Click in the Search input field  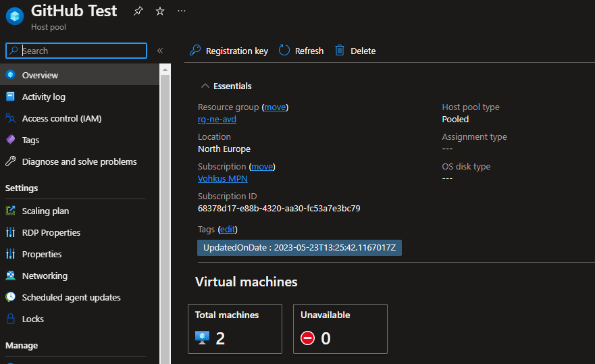82,51
